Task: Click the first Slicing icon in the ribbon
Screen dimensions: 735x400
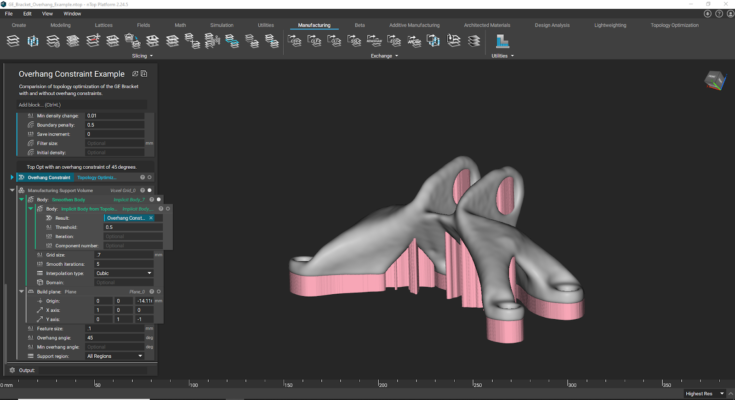Action: coord(13,41)
